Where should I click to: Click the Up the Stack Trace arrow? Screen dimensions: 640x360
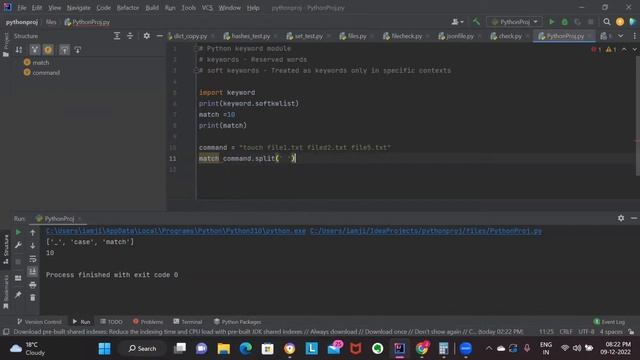33,232
